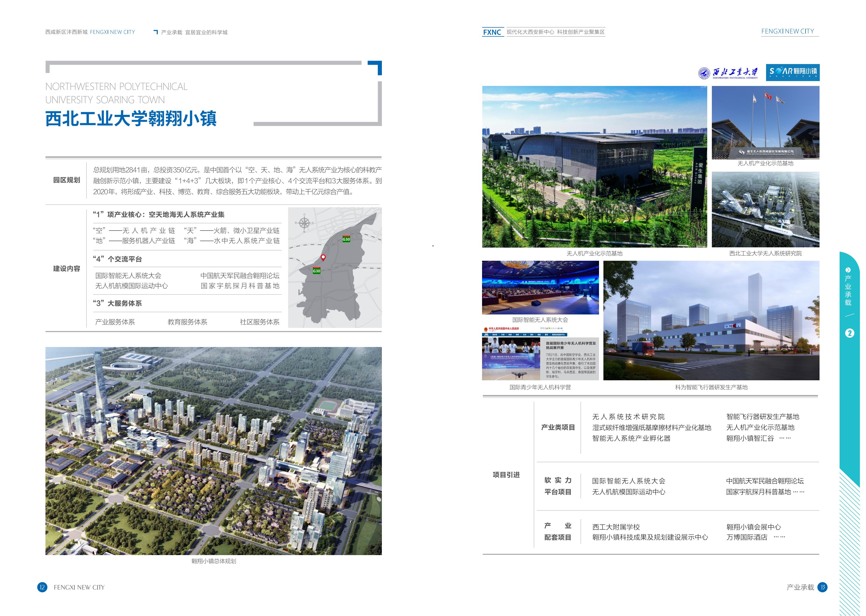Click the SOAR 翱翔小镇 logo
Image resolution: width=866 pixels, height=616 pixels.
tap(792, 73)
